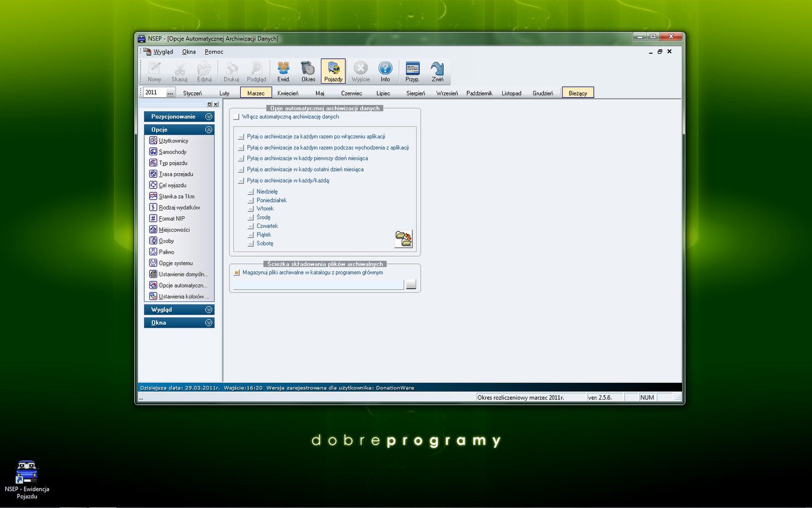Close the side panel with x button
The height and width of the screenshot is (508, 812).
[216, 104]
